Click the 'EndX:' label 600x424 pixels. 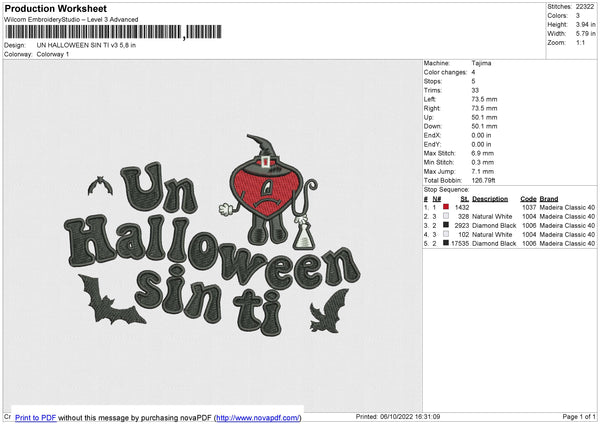click(x=432, y=135)
